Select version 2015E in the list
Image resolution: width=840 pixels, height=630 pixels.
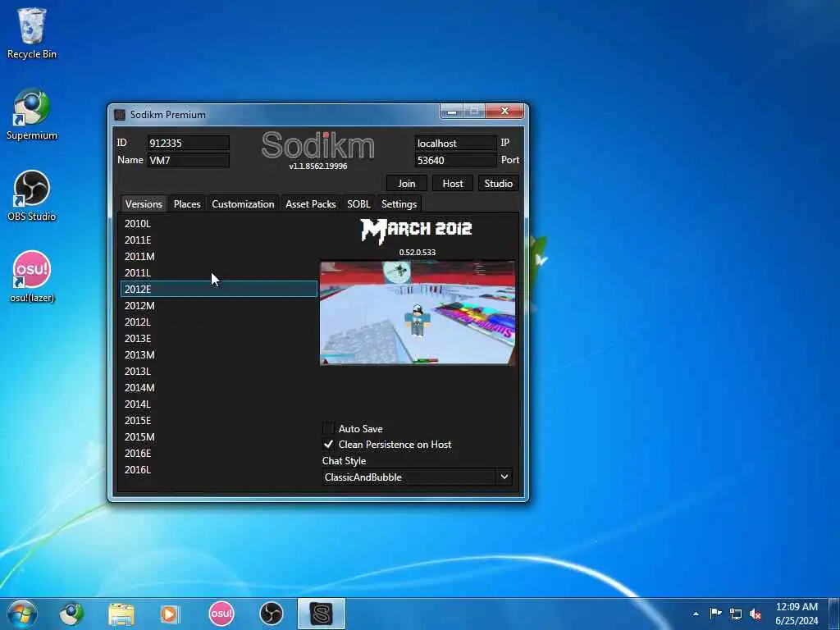pos(219,420)
